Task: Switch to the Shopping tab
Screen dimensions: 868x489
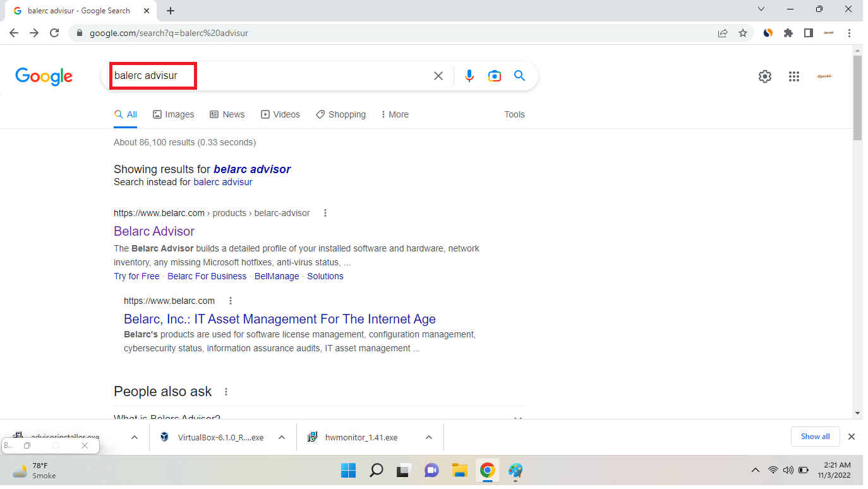Action: pos(341,114)
